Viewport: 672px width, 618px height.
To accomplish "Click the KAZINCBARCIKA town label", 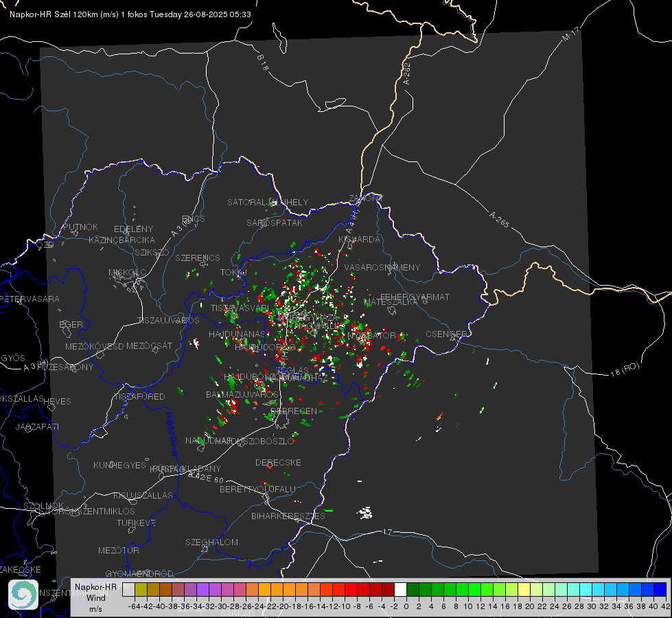I will [x=121, y=240].
